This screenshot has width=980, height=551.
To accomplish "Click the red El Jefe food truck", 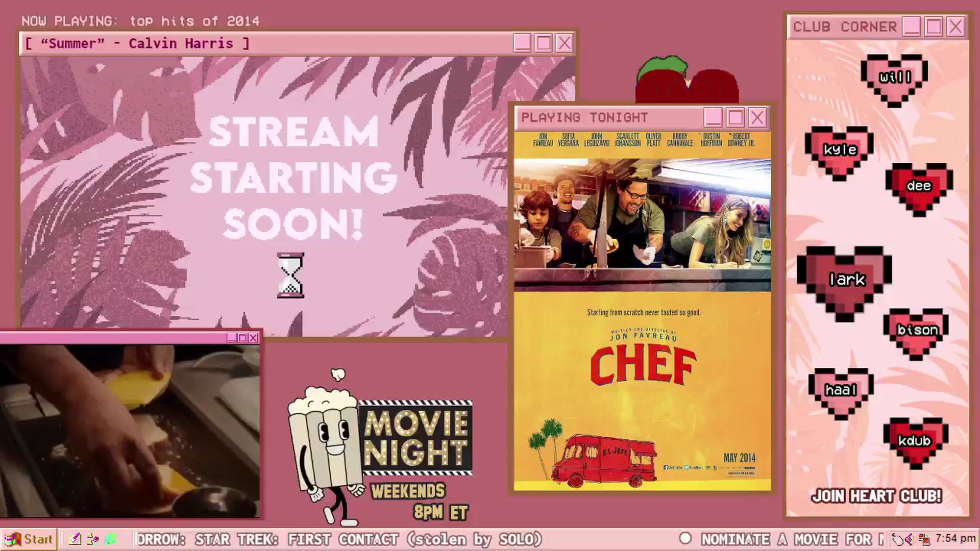I will tap(603, 461).
